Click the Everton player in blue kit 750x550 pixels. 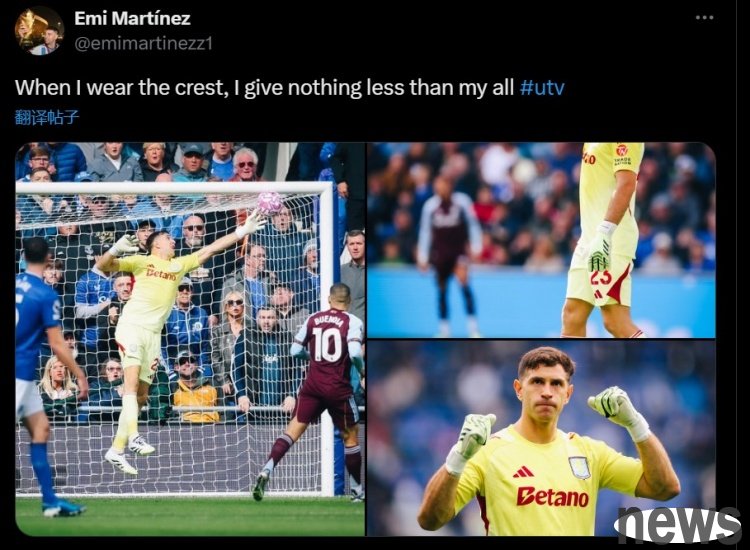click(x=41, y=375)
